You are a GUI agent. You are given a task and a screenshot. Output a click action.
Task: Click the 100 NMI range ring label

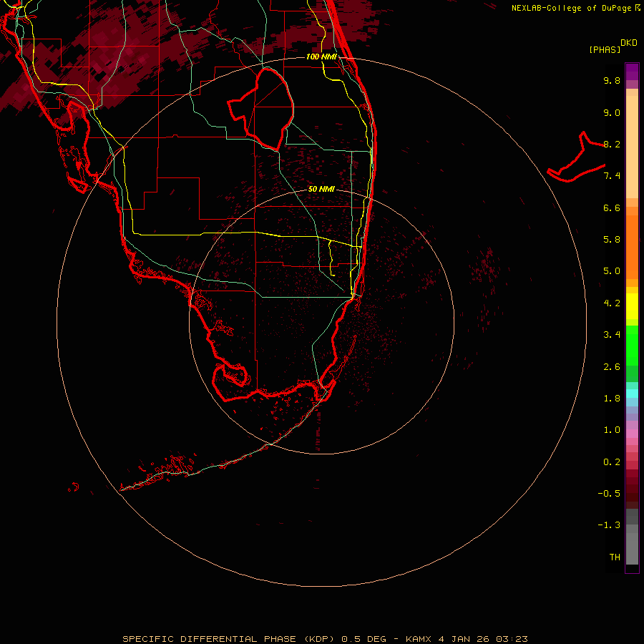coord(321,57)
